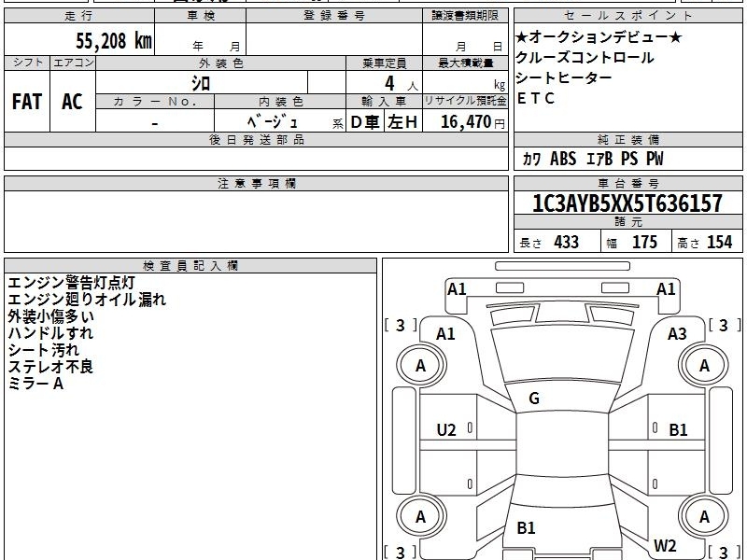Screen dimensions: 747x560
Task: Click the interior color value ベージュ
Action: click(272, 122)
